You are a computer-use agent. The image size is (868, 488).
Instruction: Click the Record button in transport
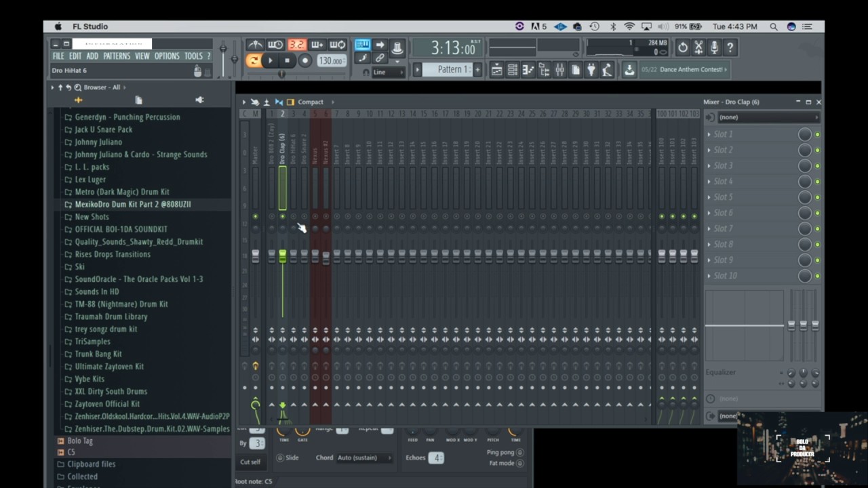coord(305,60)
